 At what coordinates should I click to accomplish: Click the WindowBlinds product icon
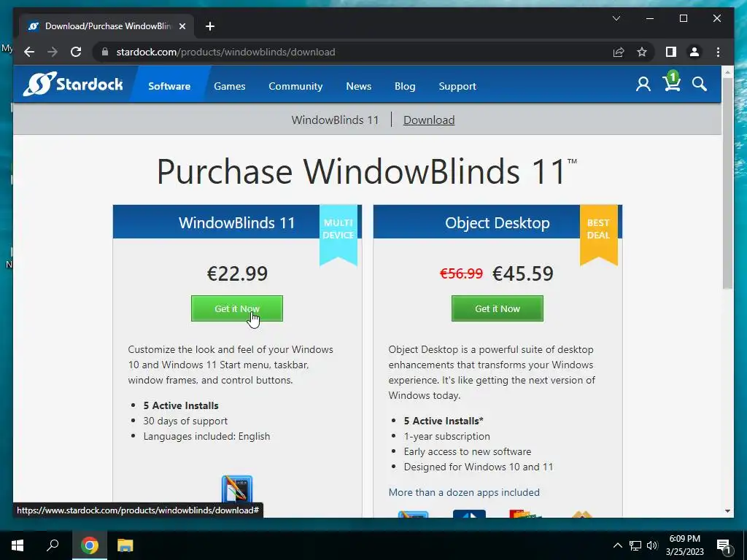coord(237,489)
